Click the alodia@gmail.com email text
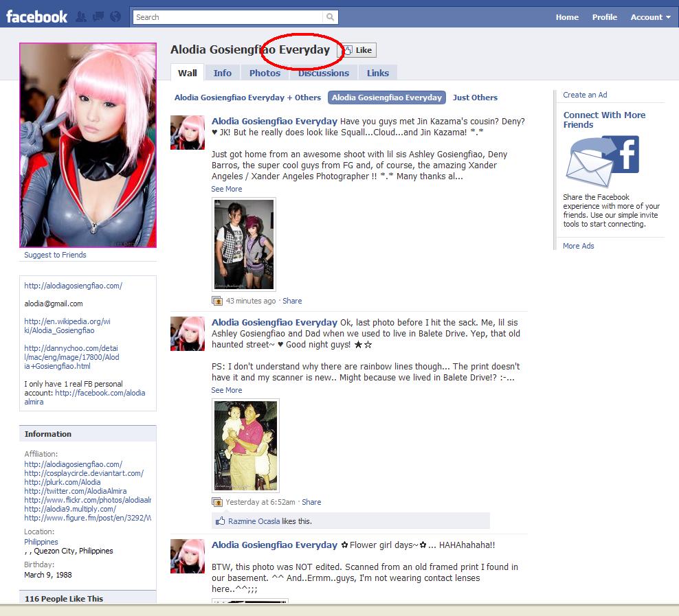The width and height of the screenshot is (679, 616). pyautogui.click(x=54, y=304)
